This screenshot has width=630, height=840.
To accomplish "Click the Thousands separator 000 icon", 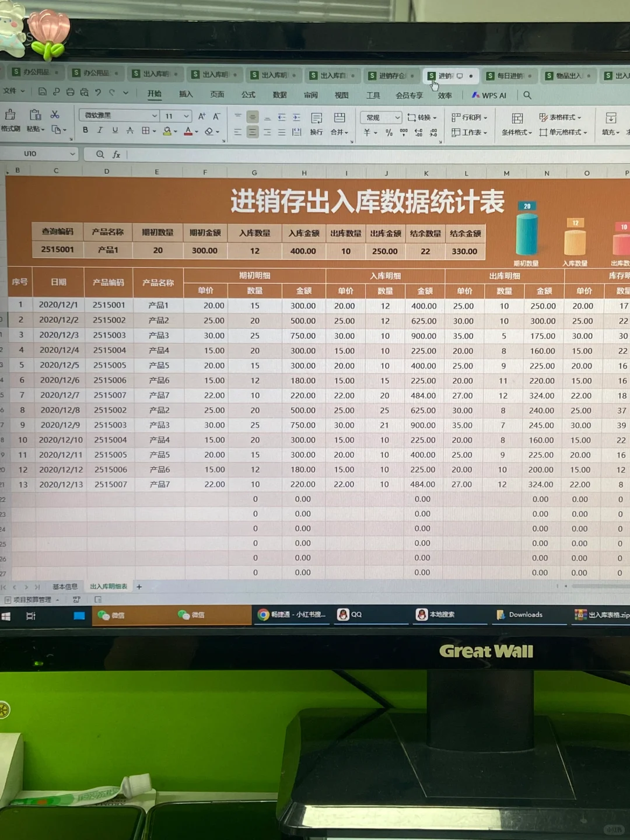I will point(404,132).
